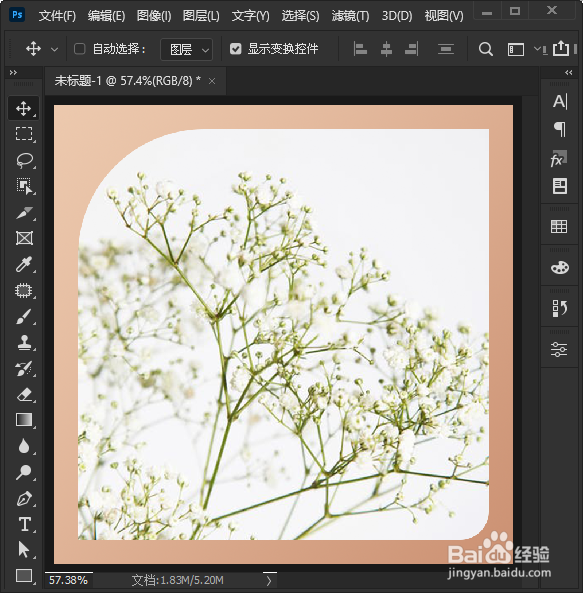Screen dimensions: 583x593
Task: Select the Rectangle shape tool
Action: [x=23, y=576]
